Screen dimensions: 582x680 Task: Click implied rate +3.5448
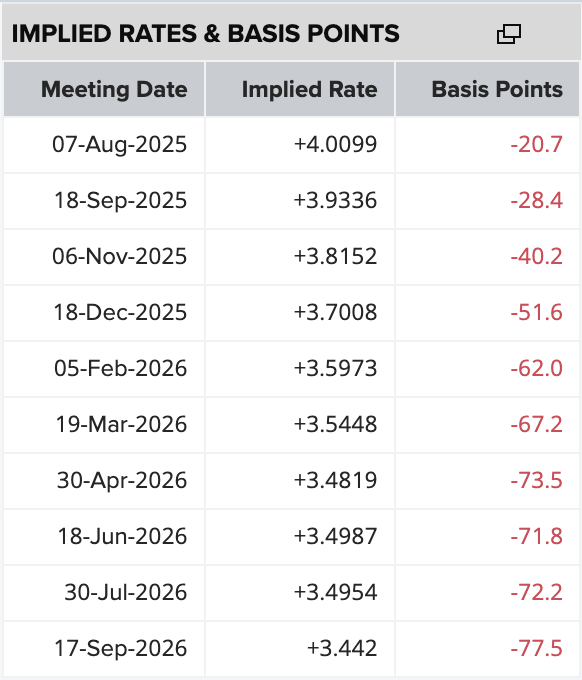point(335,424)
